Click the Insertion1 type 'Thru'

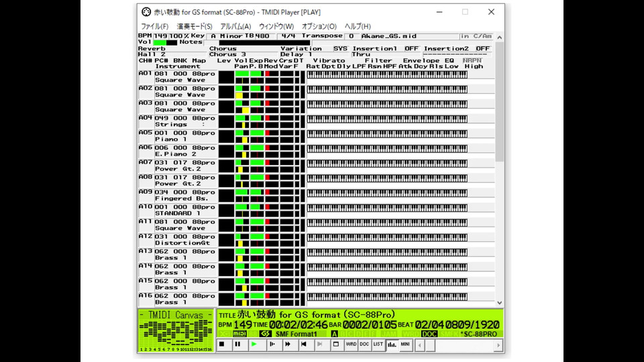tap(361, 54)
